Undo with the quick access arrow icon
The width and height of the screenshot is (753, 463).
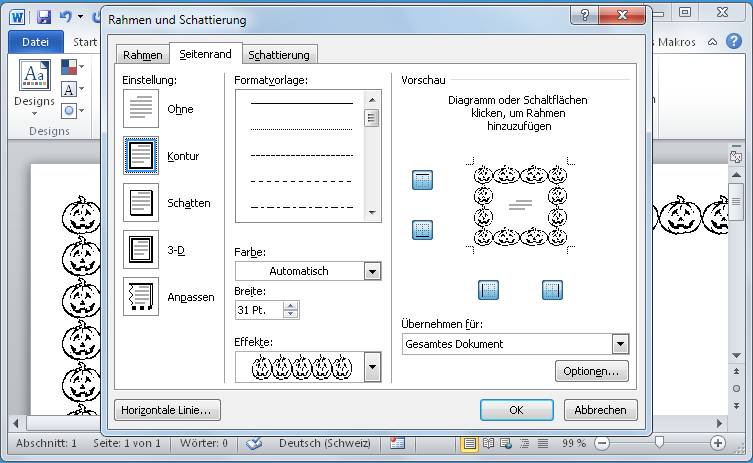point(65,17)
